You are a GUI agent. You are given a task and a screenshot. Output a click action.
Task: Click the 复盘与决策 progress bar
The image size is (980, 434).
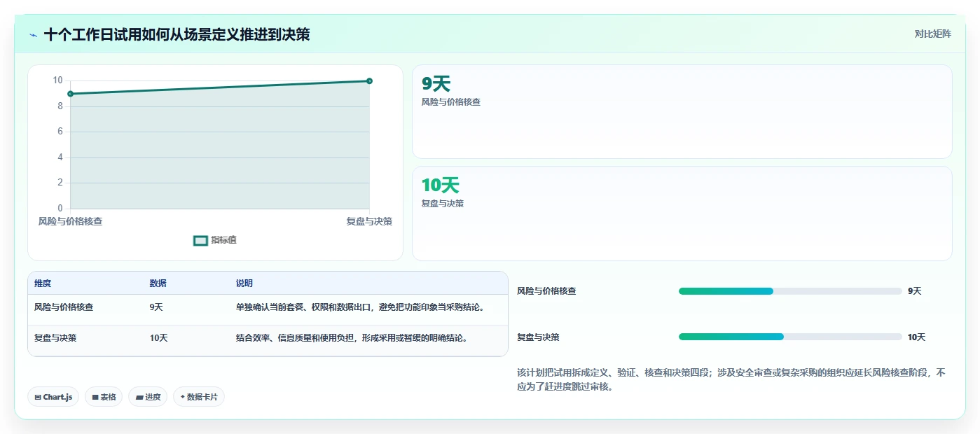point(790,337)
